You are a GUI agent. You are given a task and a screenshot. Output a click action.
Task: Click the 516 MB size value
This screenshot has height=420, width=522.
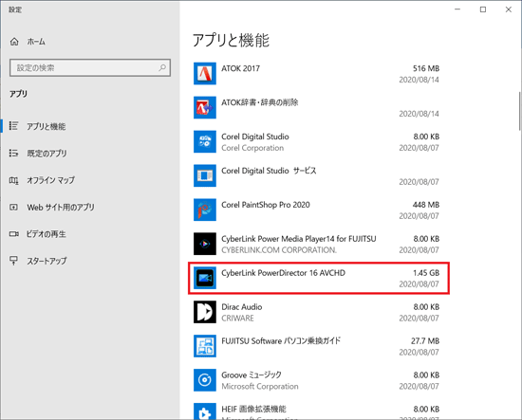coord(426,68)
